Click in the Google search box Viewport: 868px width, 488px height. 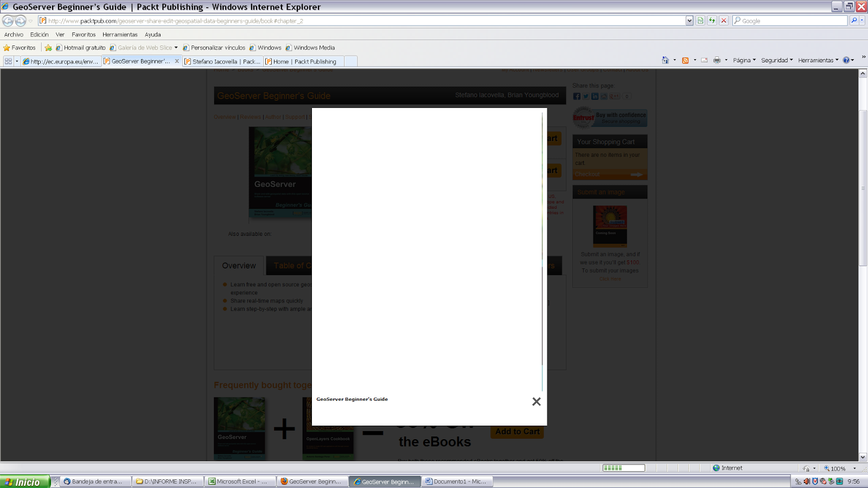[790, 21]
